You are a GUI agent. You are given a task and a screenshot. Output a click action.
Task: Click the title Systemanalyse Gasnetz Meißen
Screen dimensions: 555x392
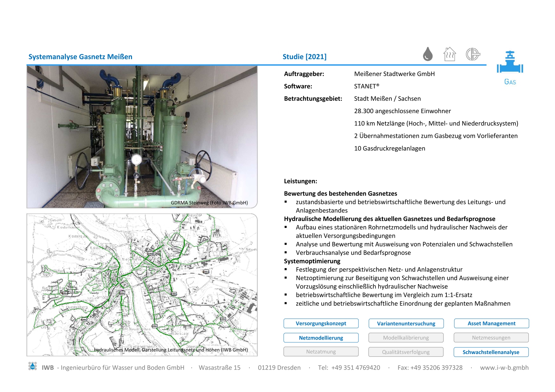[80, 57]
